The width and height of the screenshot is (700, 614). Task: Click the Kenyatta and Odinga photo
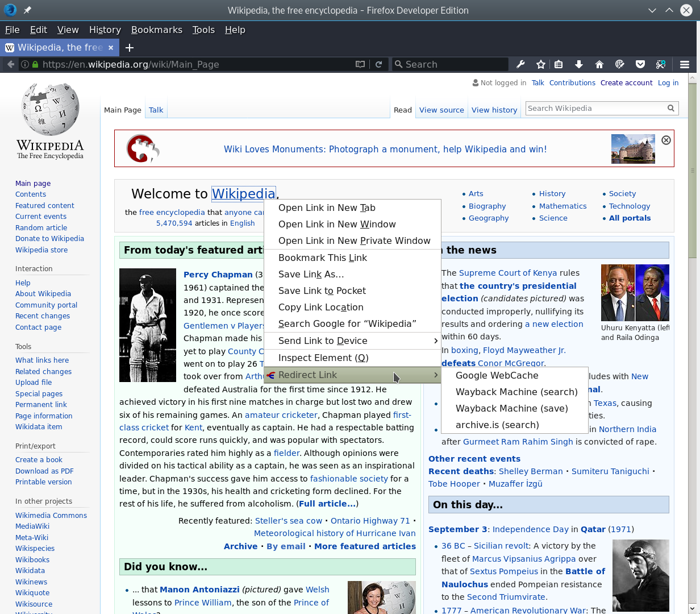[x=635, y=293]
